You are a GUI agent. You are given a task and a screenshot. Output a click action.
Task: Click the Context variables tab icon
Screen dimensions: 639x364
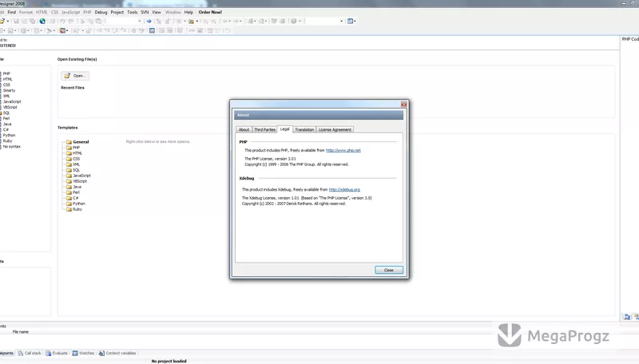click(101, 353)
